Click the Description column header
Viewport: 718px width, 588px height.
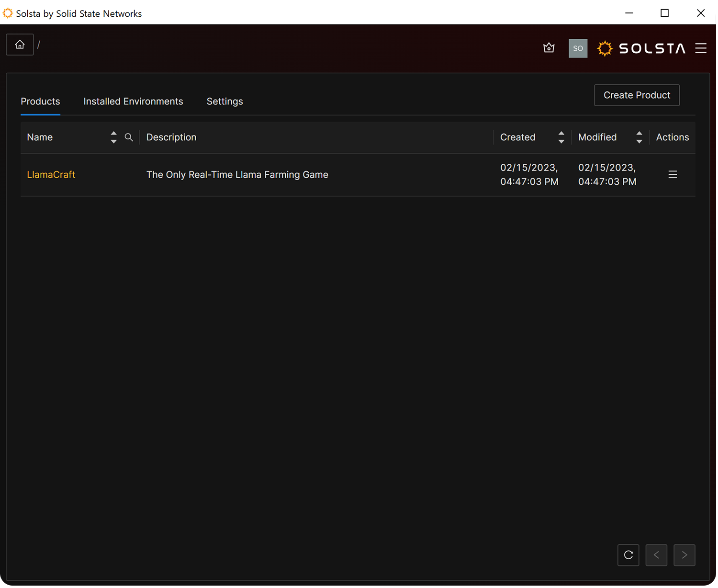(x=172, y=138)
